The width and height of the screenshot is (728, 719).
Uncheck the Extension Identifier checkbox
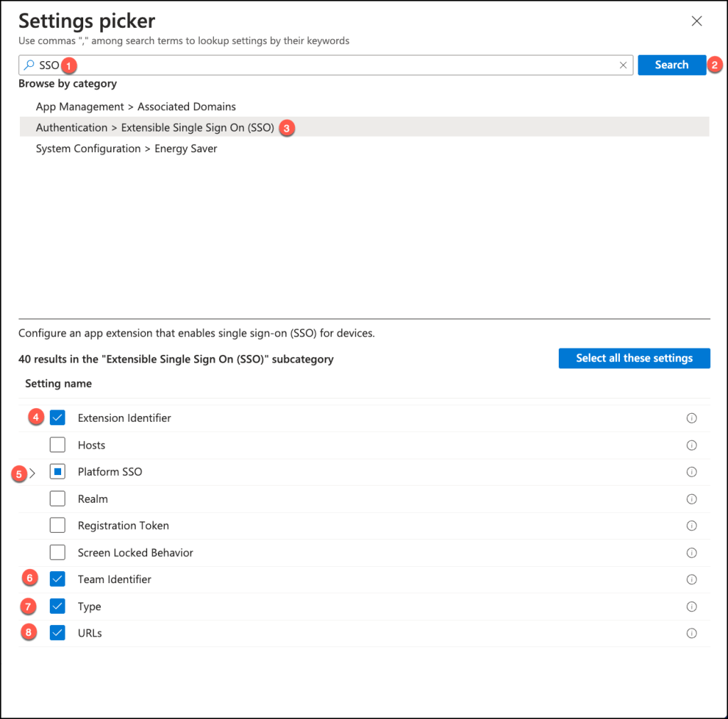(58, 418)
